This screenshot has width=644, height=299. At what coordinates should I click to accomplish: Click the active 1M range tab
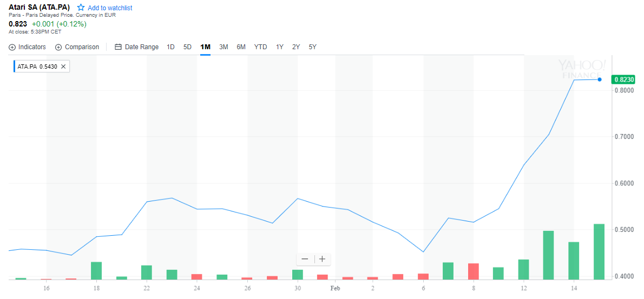205,47
